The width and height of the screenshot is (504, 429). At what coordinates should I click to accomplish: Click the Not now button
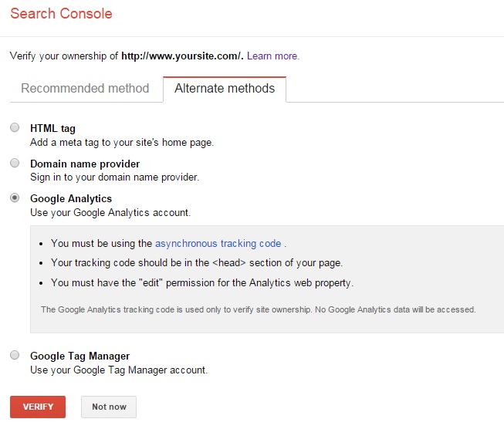[109, 407]
